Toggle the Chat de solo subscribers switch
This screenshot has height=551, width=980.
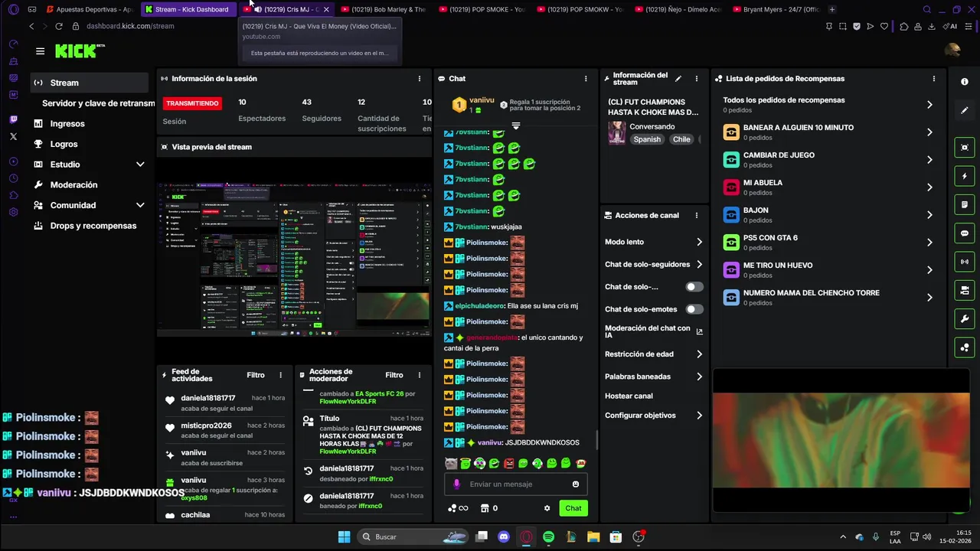pyautogui.click(x=694, y=287)
